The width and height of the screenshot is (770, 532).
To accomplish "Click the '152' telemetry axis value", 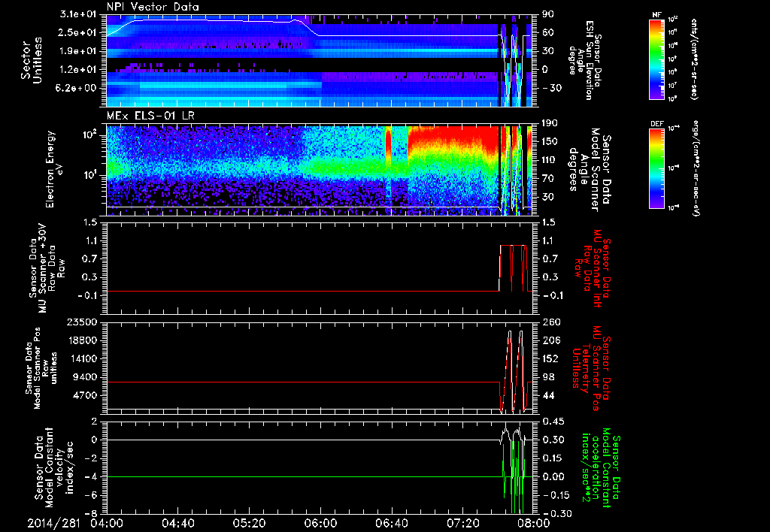I will (552, 358).
